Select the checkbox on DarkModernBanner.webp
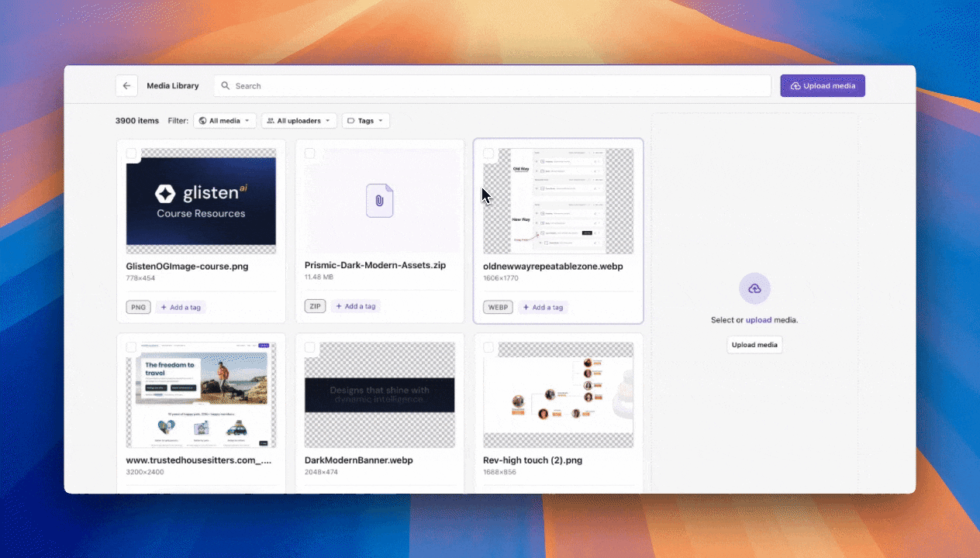The width and height of the screenshot is (980, 558). 310,348
